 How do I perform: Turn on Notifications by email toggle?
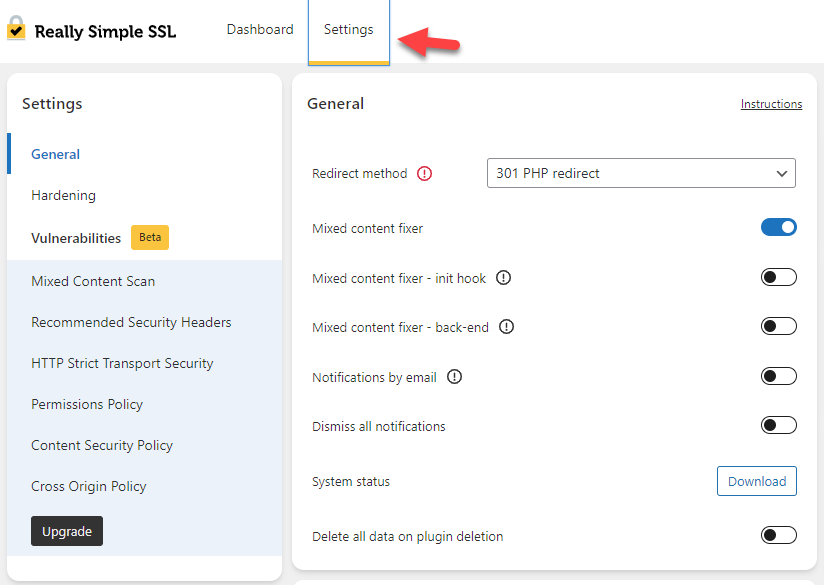tap(778, 376)
